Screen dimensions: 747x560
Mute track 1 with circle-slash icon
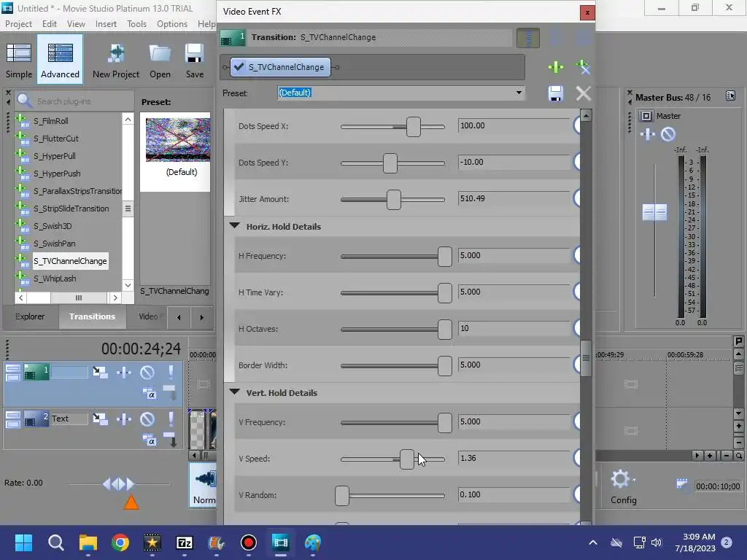tap(147, 373)
